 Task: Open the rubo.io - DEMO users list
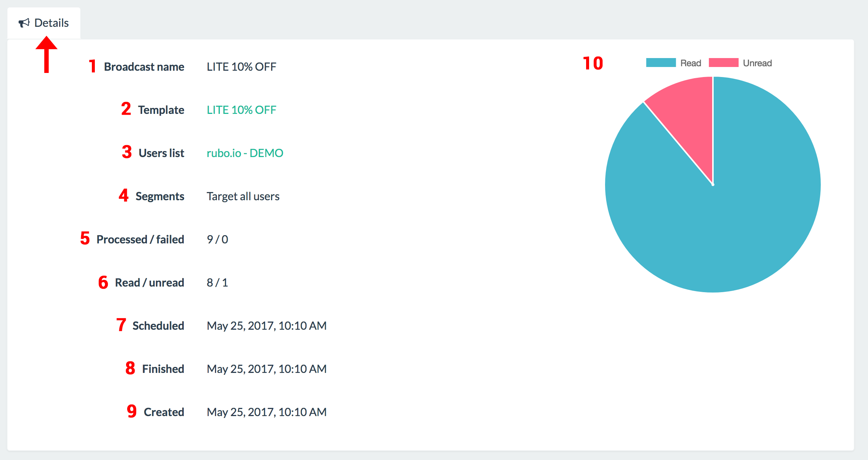pyautogui.click(x=245, y=153)
